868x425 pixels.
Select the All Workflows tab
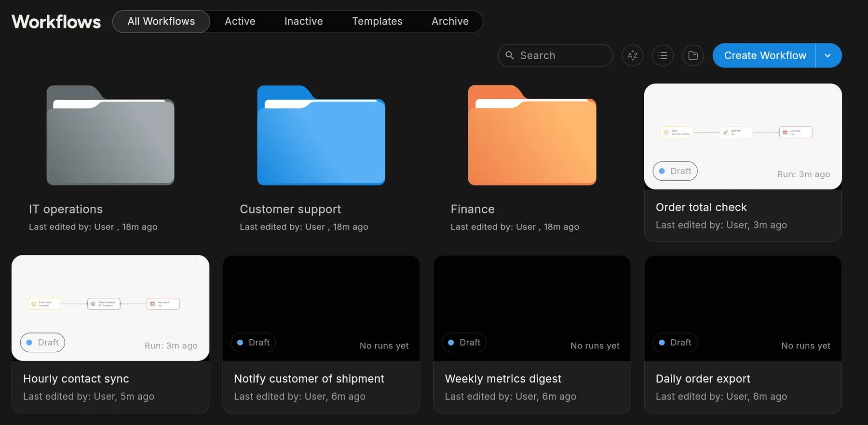[x=161, y=22]
